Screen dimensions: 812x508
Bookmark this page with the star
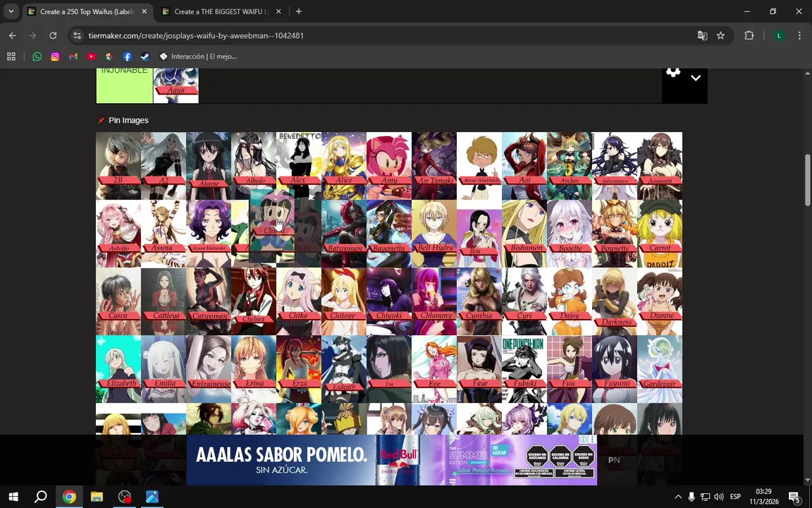coord(720,36)
